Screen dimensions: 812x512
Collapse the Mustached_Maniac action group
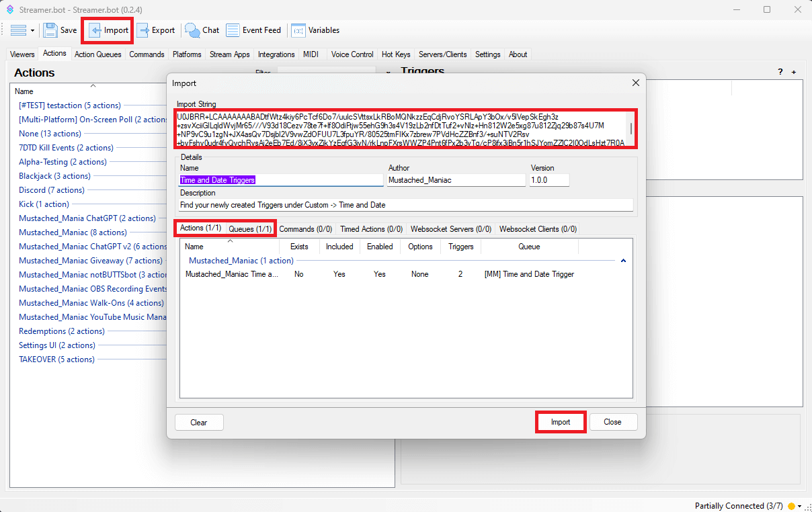(623, 261)
